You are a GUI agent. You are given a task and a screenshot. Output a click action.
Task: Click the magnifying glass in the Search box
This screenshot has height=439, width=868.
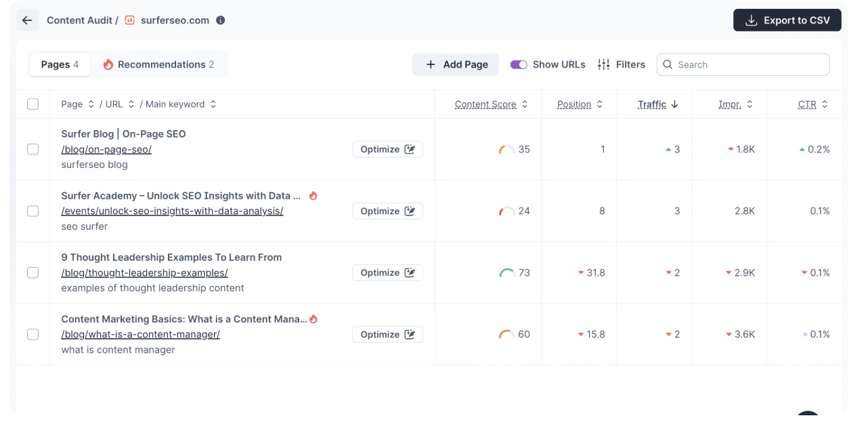pyautogui.click(x=668, y=64)
